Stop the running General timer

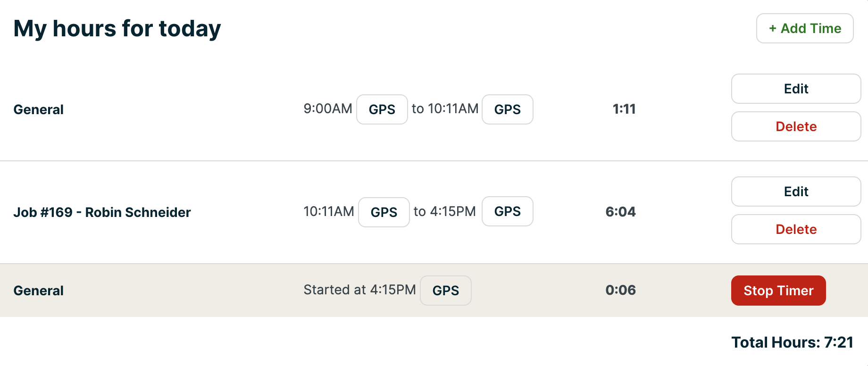coord(778,291)
